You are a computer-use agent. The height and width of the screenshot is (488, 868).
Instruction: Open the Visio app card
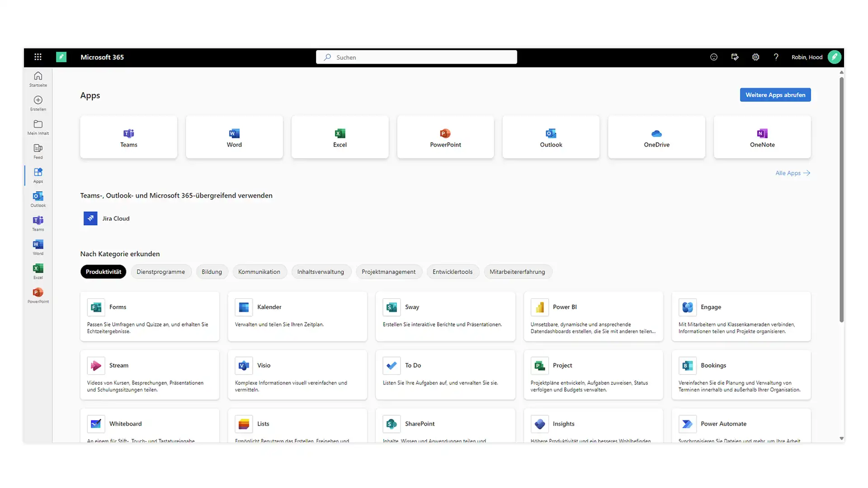click(x=297, y=375)
